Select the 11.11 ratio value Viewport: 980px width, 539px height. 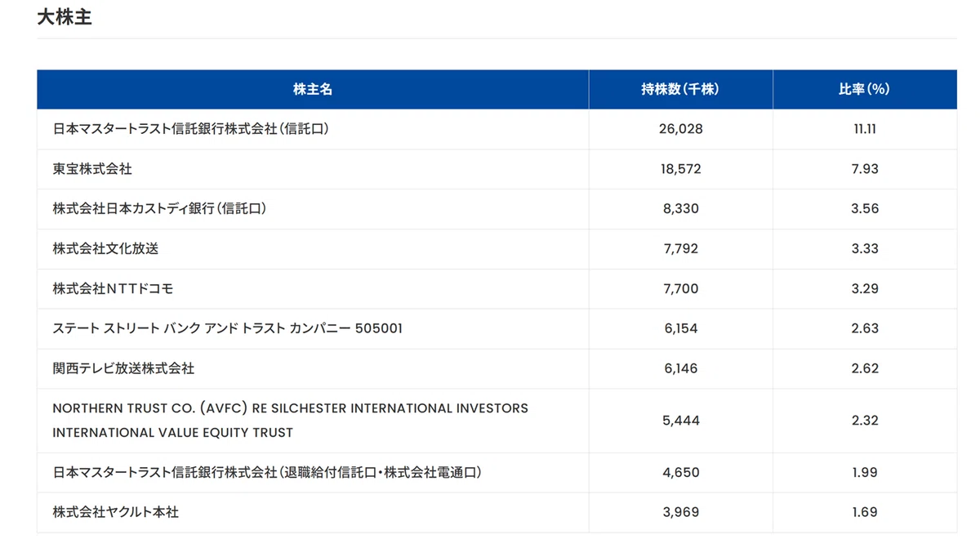(865, 129)
